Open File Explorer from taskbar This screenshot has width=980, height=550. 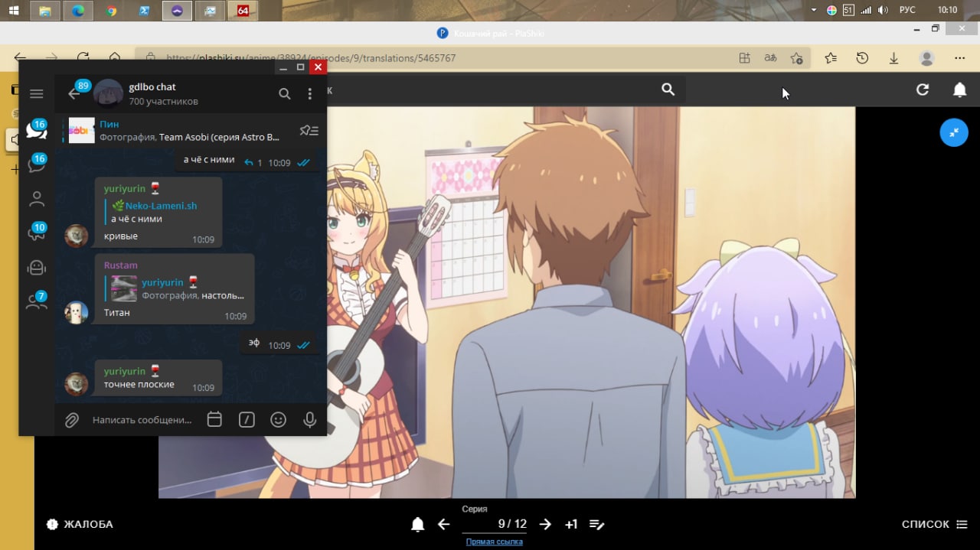point(45,11)
